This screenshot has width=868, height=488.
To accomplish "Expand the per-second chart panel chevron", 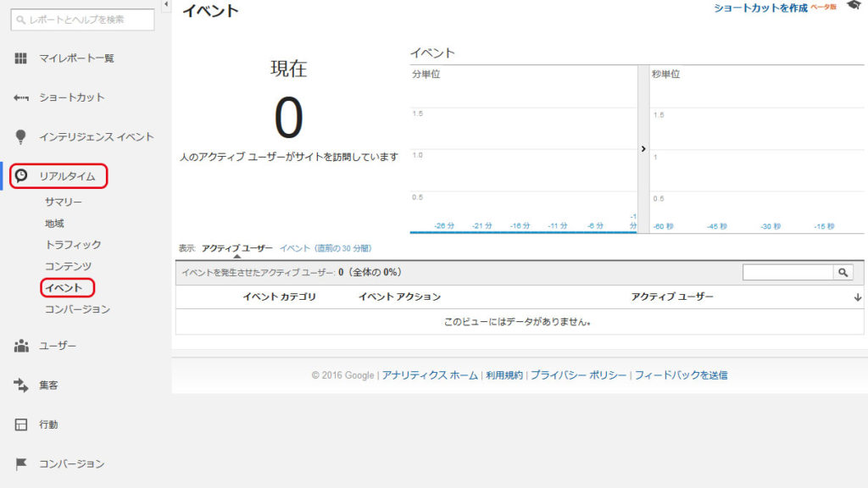I will coord(643,148).
